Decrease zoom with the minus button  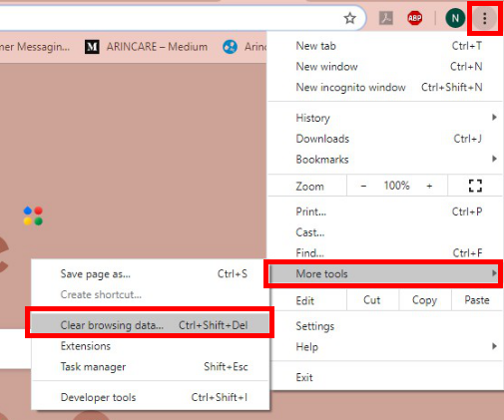363,186
